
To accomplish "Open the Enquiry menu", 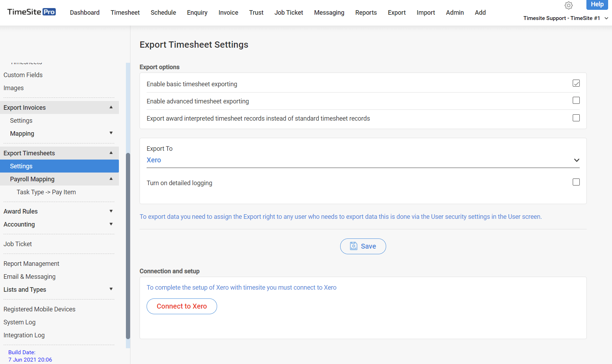I will pos(197,13).
